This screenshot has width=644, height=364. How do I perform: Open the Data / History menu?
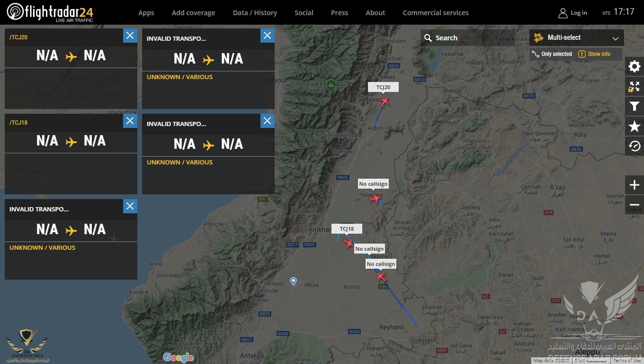tap(255, 13)
